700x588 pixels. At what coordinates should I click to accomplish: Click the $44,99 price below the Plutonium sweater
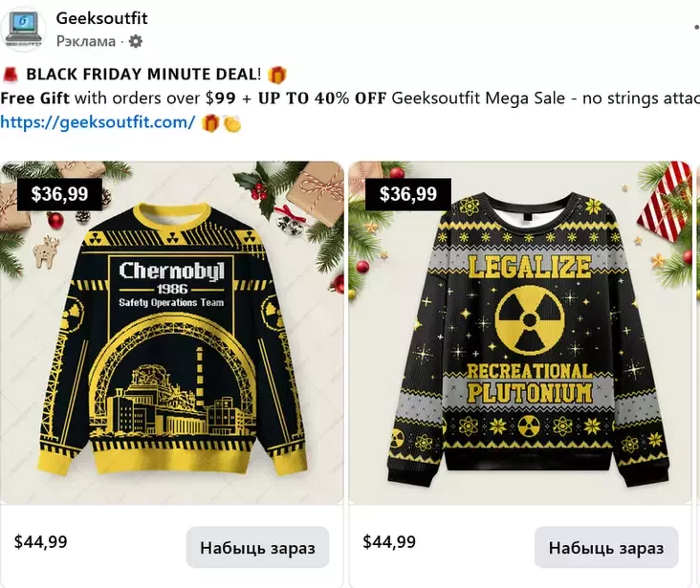[389, 542]
